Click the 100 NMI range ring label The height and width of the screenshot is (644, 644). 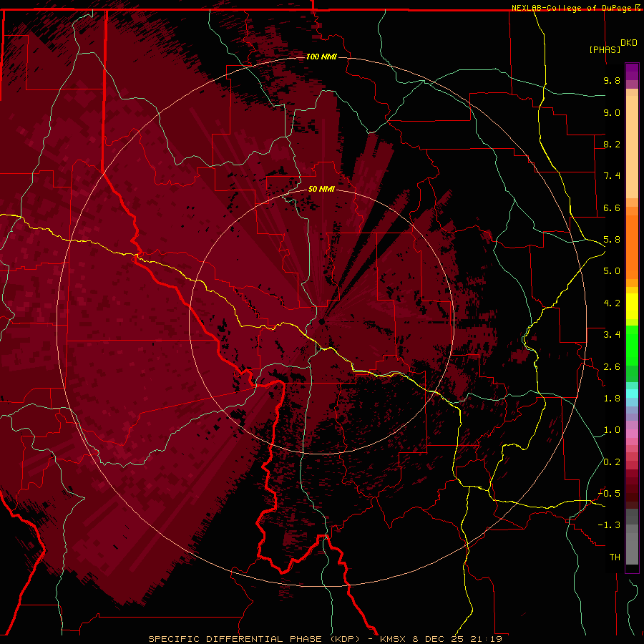[321, 57]
